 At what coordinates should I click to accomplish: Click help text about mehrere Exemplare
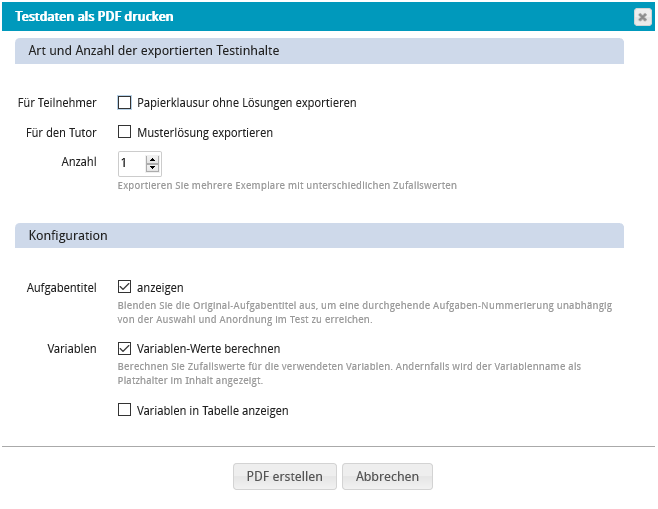(x=287, y=186)
